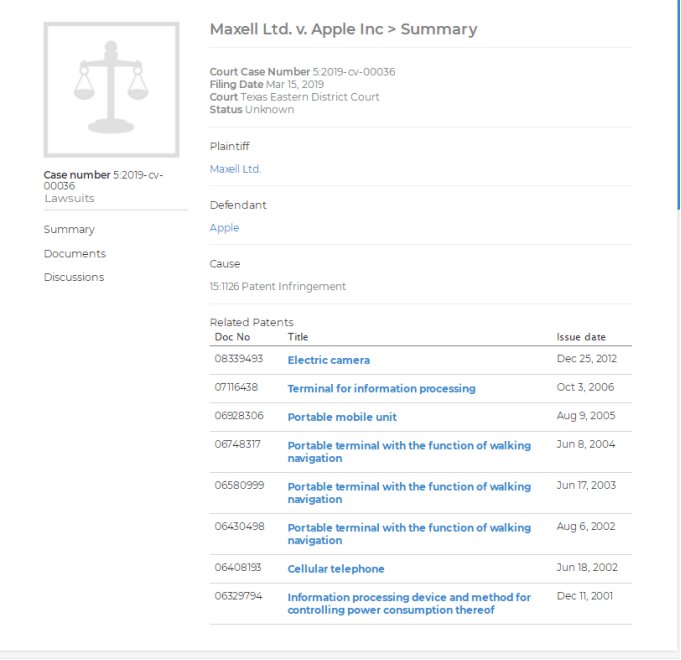This screenshot has width=681, height=660.
Task: Click the Lawsuits label under case number
Action: [x=69, y=199]
